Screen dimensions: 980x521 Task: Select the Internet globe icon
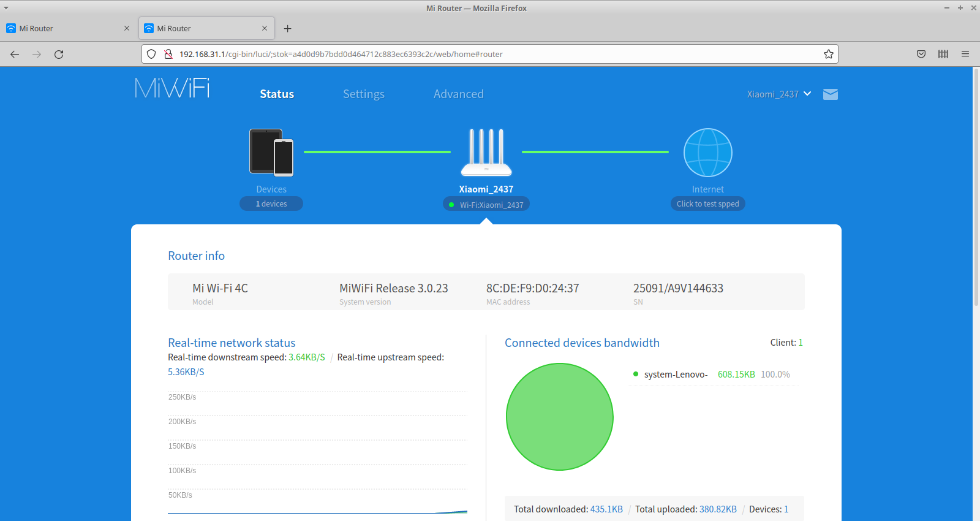pyautogui.click(x=708, y=152)
